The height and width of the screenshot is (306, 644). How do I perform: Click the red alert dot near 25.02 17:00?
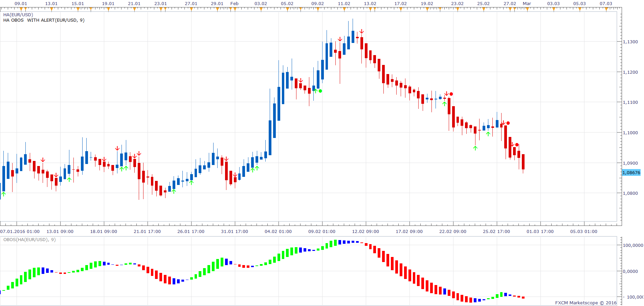pyautogui.click(x=508, y=123)
